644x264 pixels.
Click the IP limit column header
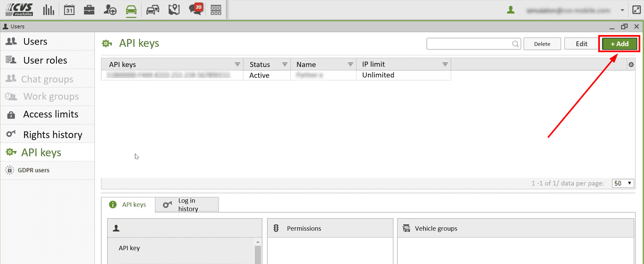pyautogui.click(x=403, y=64)
